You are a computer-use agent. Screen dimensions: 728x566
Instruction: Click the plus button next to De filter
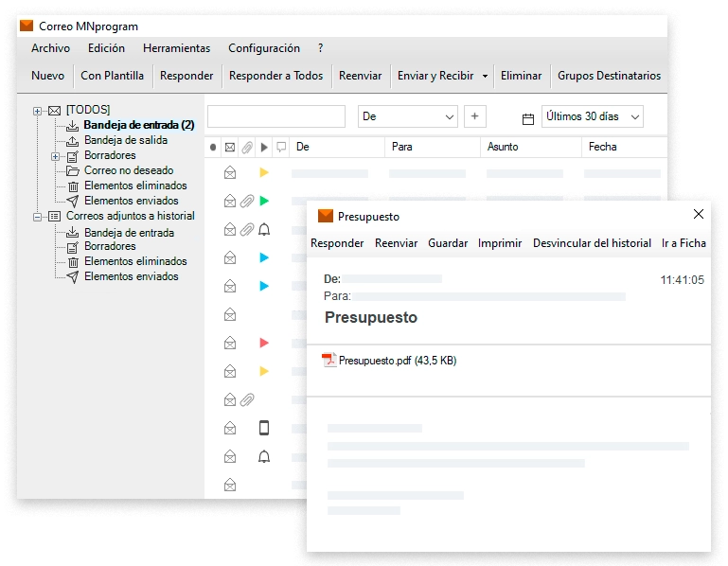475,116
